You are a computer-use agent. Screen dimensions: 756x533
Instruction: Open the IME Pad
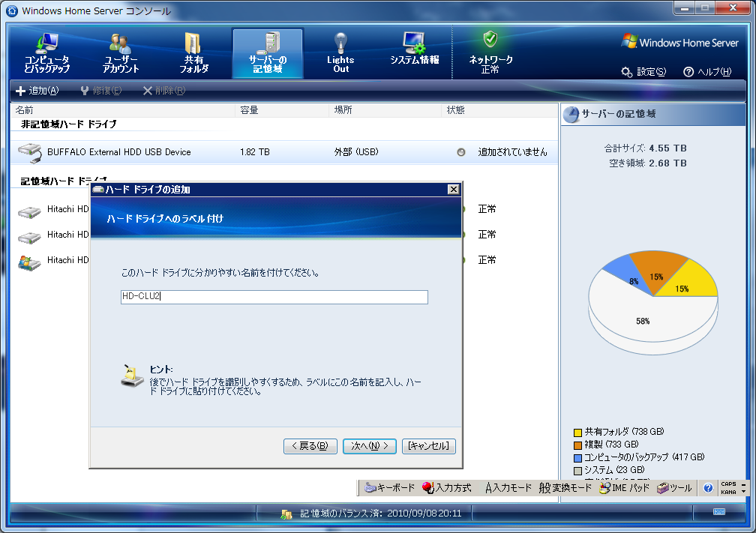(624, 488)
